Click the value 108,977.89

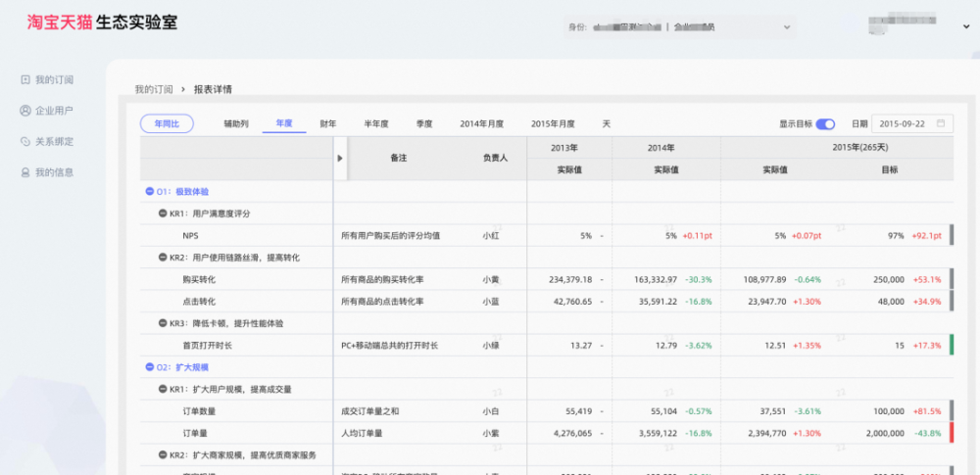pyautogui.click(x=763, y=279)
